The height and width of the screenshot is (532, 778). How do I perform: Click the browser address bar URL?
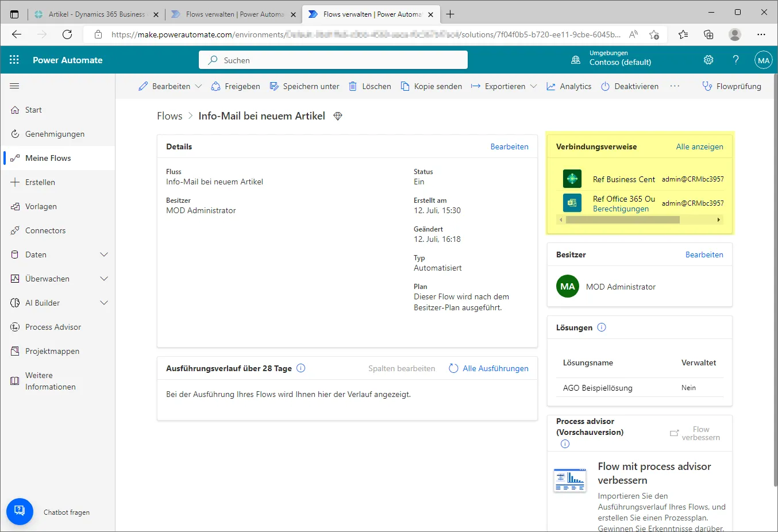click(x=366, y=34)
